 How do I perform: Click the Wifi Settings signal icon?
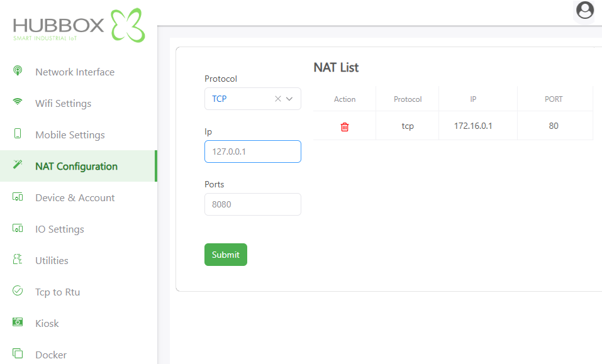click(x=18, y=102)
